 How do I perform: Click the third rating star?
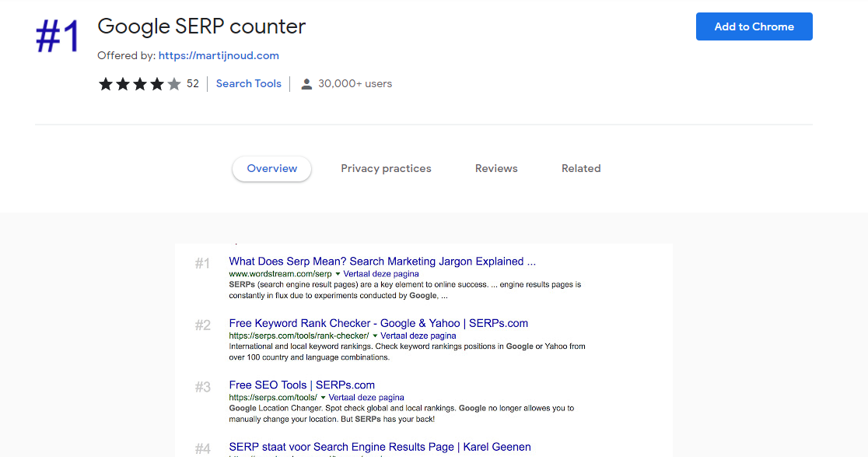tap(140, 83)
